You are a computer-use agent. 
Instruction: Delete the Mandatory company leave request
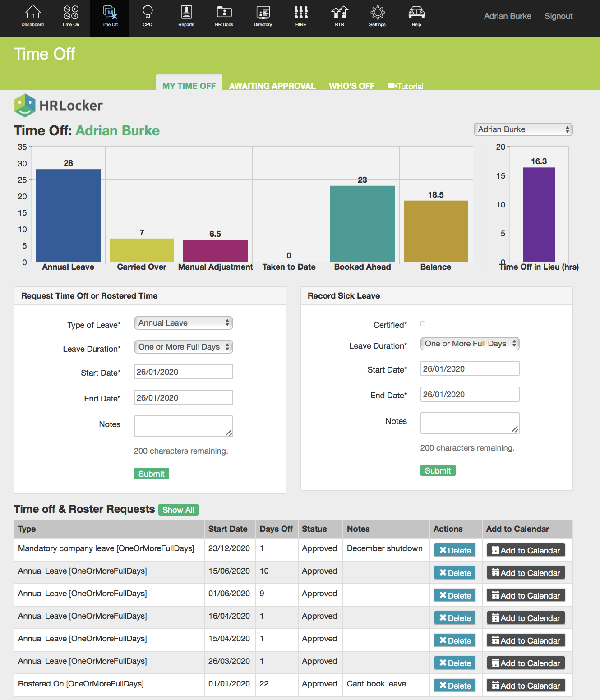click(x=455, y=550)
